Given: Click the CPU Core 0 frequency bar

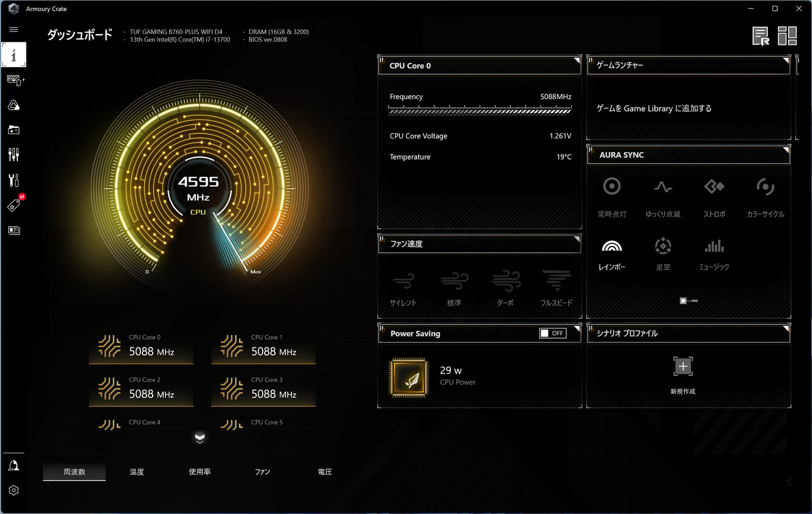Looking at the screenshot, I should (x=480, y=110).
